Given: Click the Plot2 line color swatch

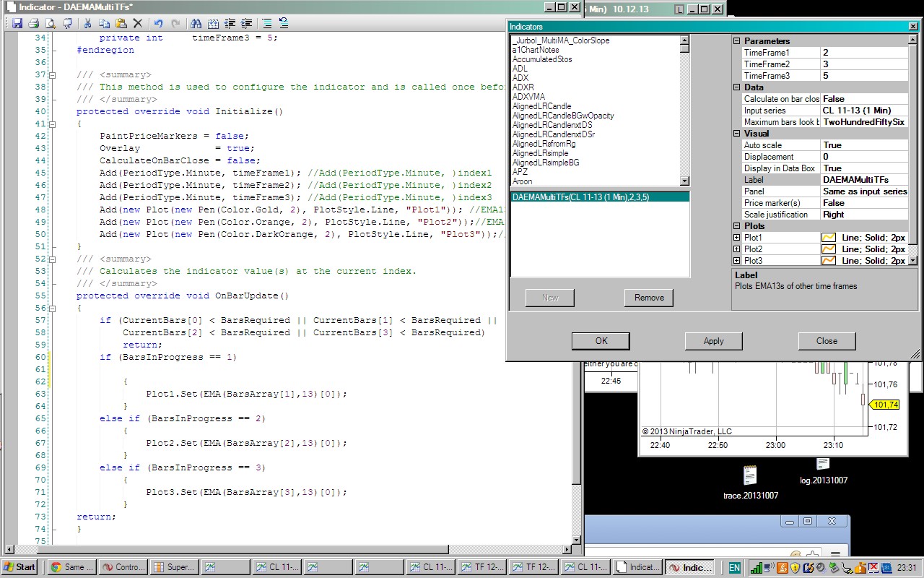Looking at the screenshot, I should pyautogui.click(x=829, y=249).
